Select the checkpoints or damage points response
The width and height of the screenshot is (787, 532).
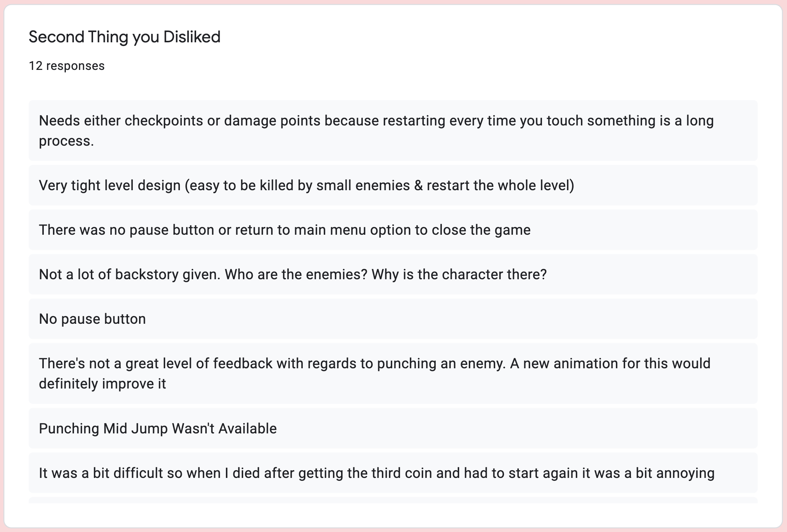click(393, 130)
